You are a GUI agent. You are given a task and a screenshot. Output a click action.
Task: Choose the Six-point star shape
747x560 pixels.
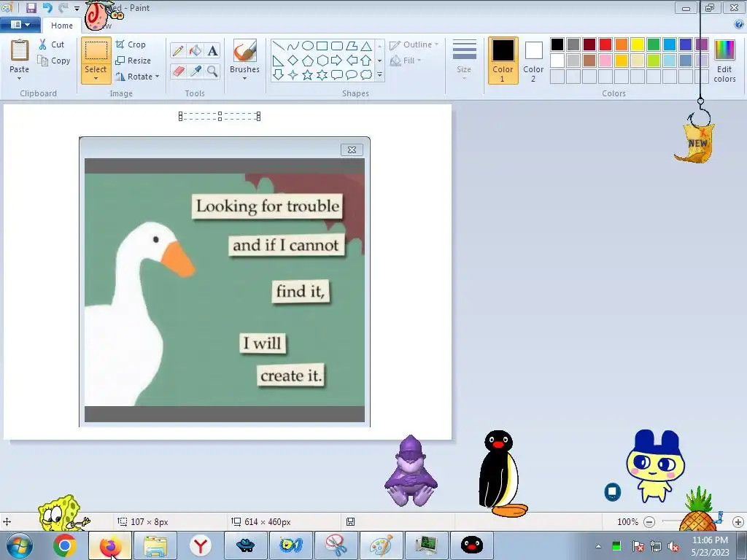pyautogui.click(x=322, y=75)
